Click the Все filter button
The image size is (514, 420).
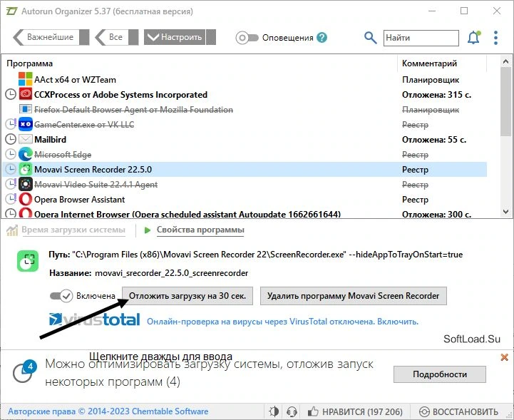point(111,37)
